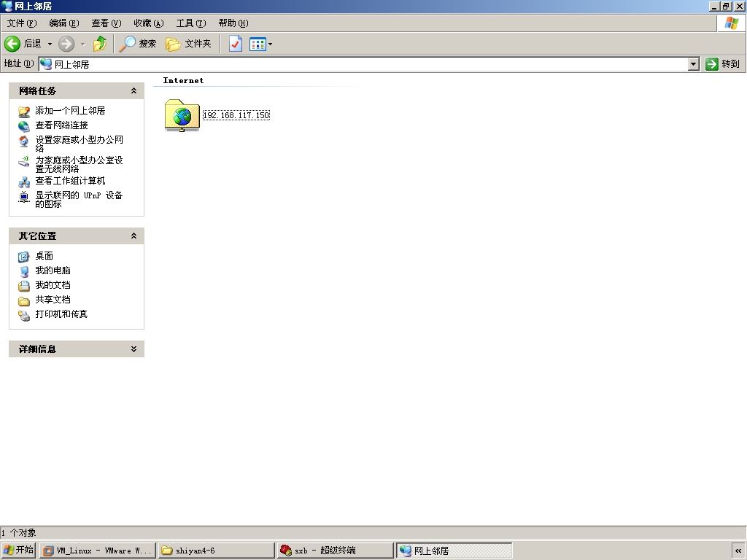The image size is (747, 560).
Task: Click the 我的电脑 computer icon
Action: tap(24, 271)
